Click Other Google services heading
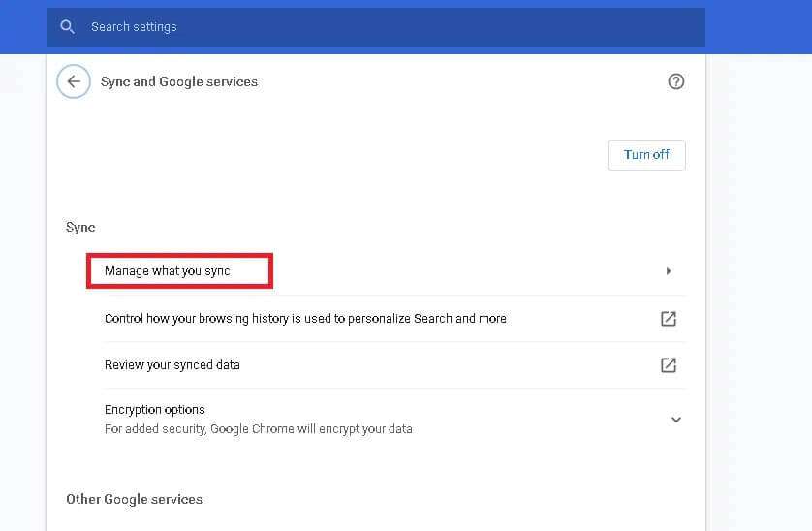The height and width of the screenshot is (531, 812). [134, 499]
